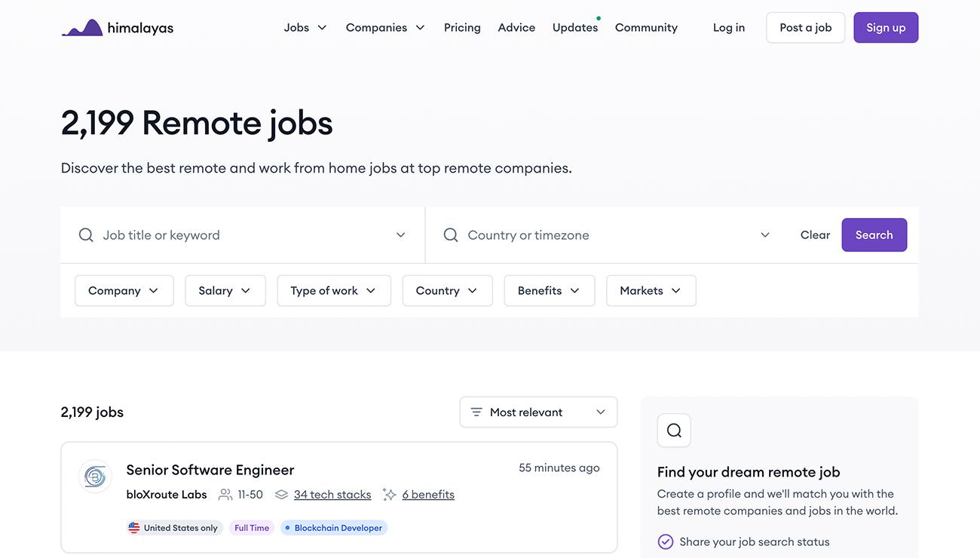The height and width of the screenshot is (558, 980).
Task: Focus the Country or timezone field
Action: (607, 235)
